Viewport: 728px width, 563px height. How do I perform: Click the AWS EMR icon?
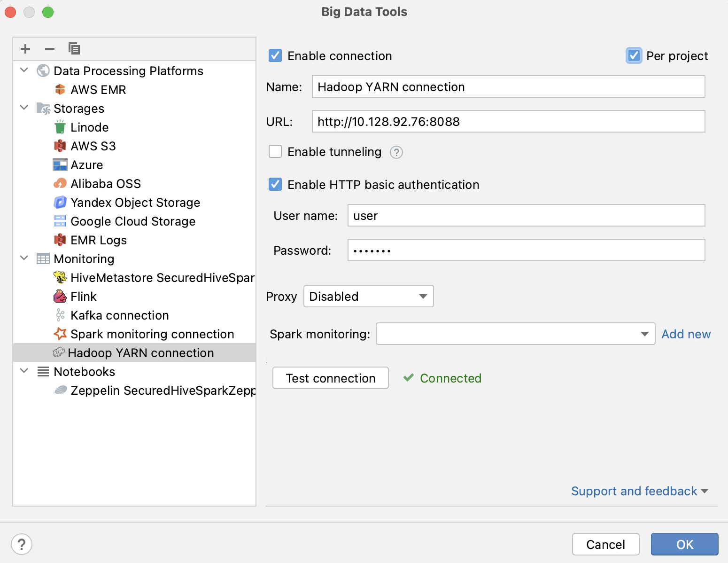point(61,89)
